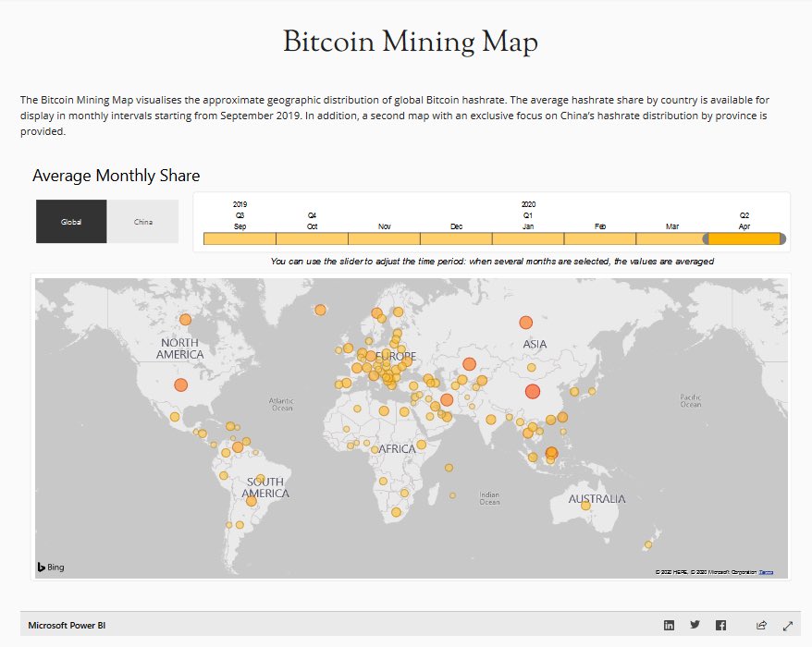Switch to the China tab
Viewport: 812px width, 647px height.
coord(143,221)
